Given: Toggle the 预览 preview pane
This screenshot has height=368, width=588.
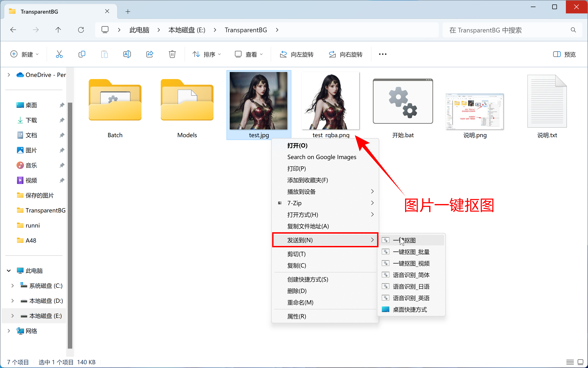Looking at the screenshot, I should point(564,54).
